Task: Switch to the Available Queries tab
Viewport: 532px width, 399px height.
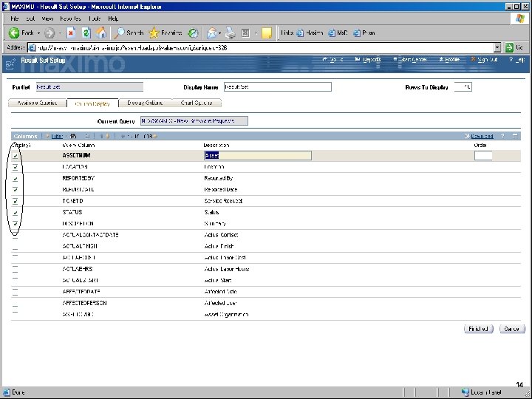Action: 37,103
